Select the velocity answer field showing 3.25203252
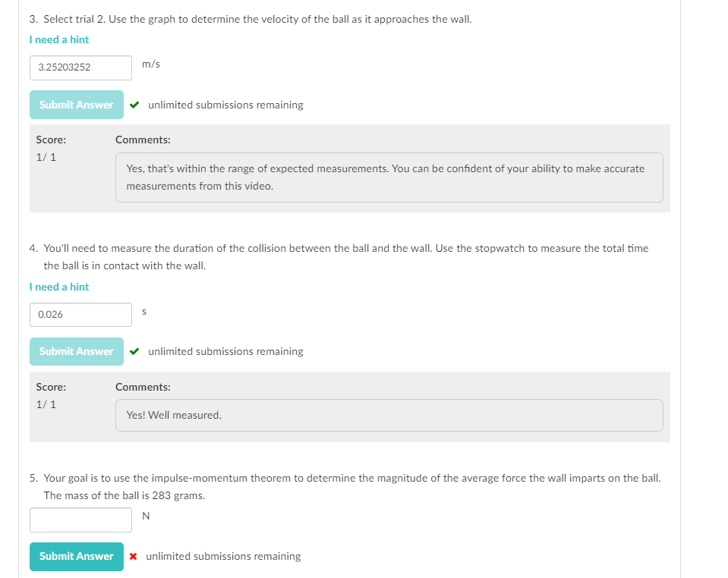The height and width of the screenshot is (578, 728). 80,68
